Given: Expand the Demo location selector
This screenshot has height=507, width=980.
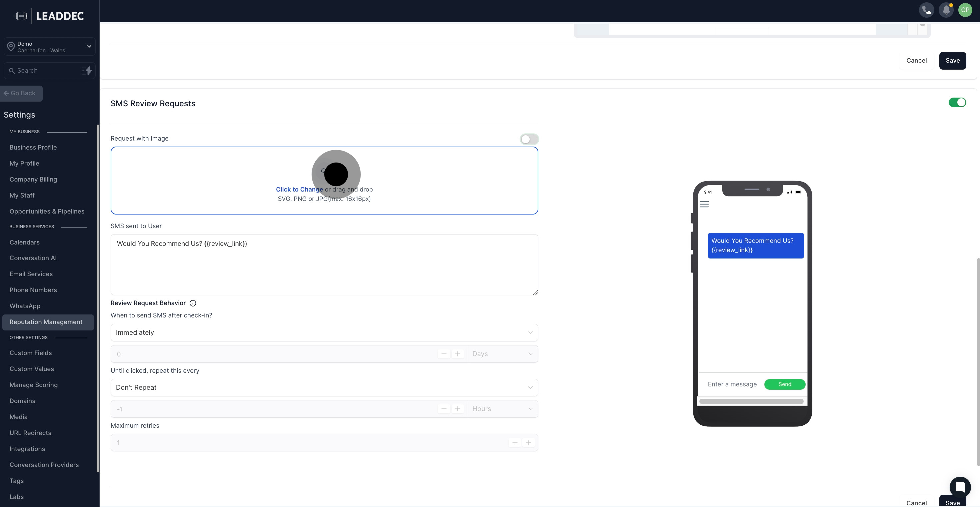Looking at the screenshot, I should [x=49, y=46].
